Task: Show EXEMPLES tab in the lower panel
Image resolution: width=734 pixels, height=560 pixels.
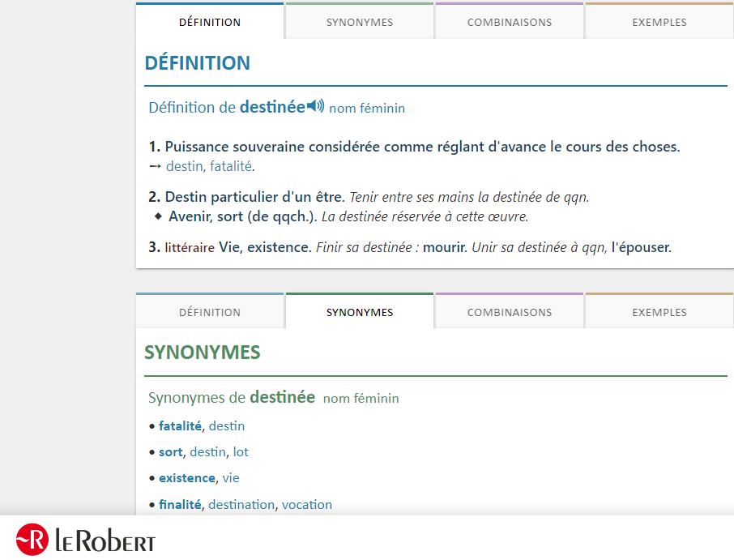Action: (x=659, y=312)
